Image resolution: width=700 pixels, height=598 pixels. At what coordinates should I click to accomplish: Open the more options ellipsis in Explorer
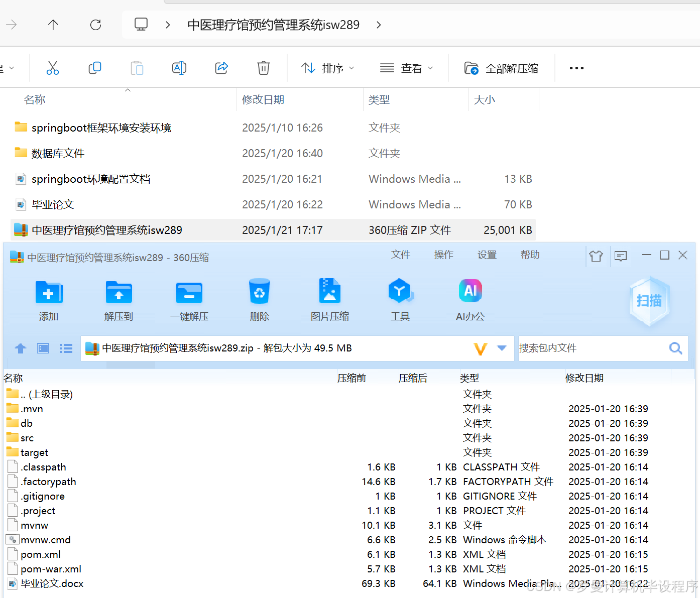tap(576, 68)
